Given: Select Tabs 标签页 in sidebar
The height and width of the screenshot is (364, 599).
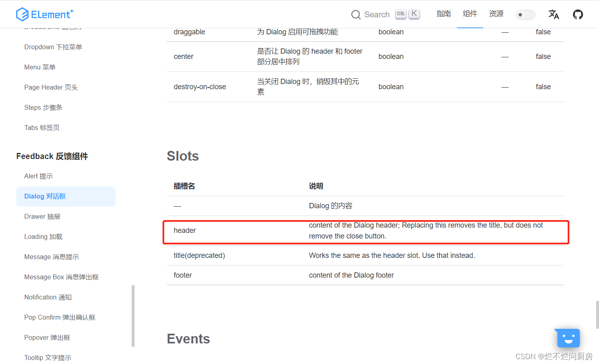Looking at the screenshot, I should coord(42,128).
